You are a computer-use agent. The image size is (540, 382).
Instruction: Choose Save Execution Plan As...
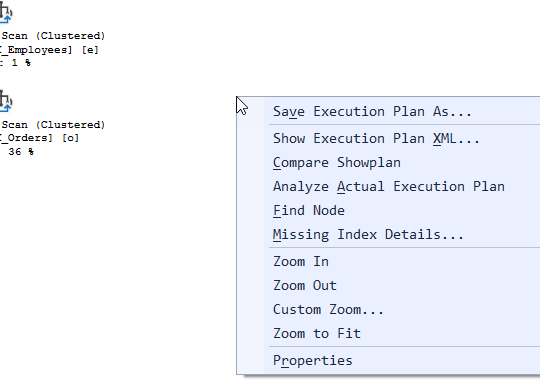(372, 112)
